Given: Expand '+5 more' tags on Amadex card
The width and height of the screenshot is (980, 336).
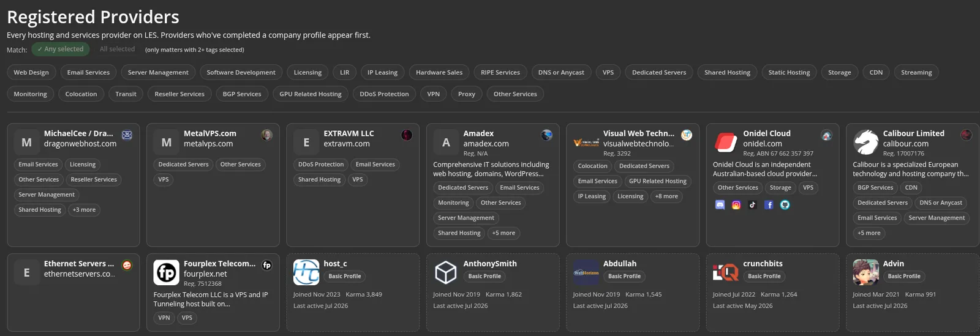Looking at the screenshot, I should [503, 233].
